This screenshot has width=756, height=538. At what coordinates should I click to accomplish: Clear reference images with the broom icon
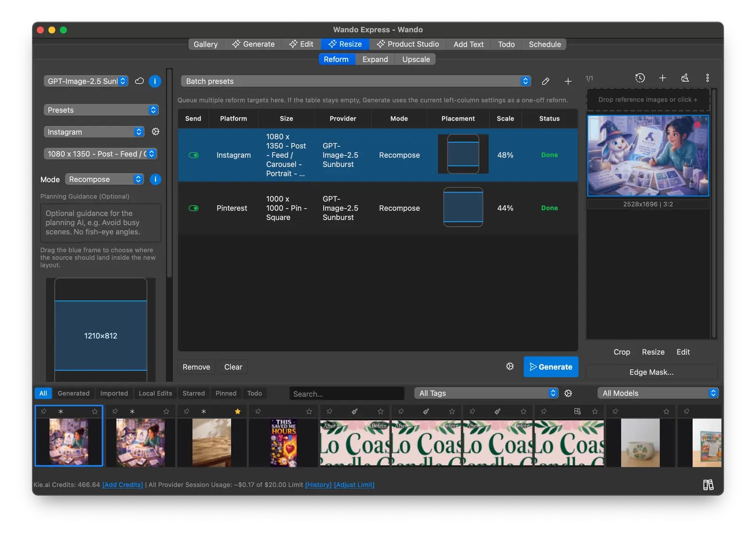[685, 78]
